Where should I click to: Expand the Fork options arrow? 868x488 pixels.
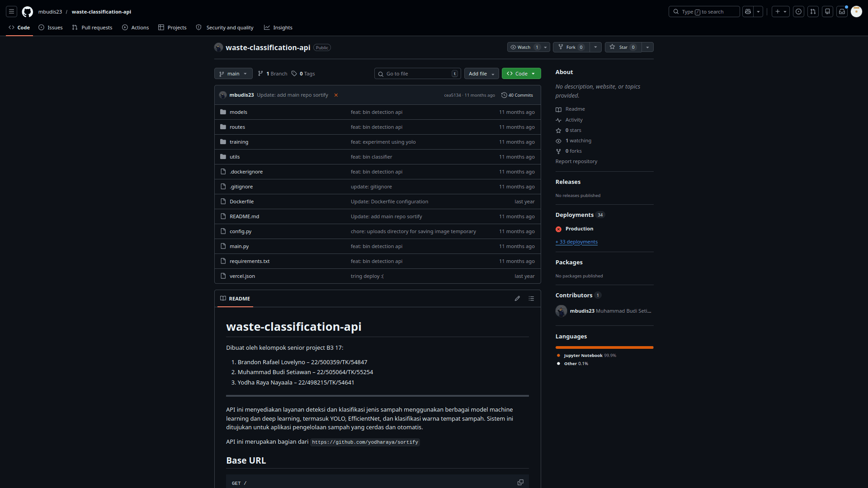pos(596,47)
